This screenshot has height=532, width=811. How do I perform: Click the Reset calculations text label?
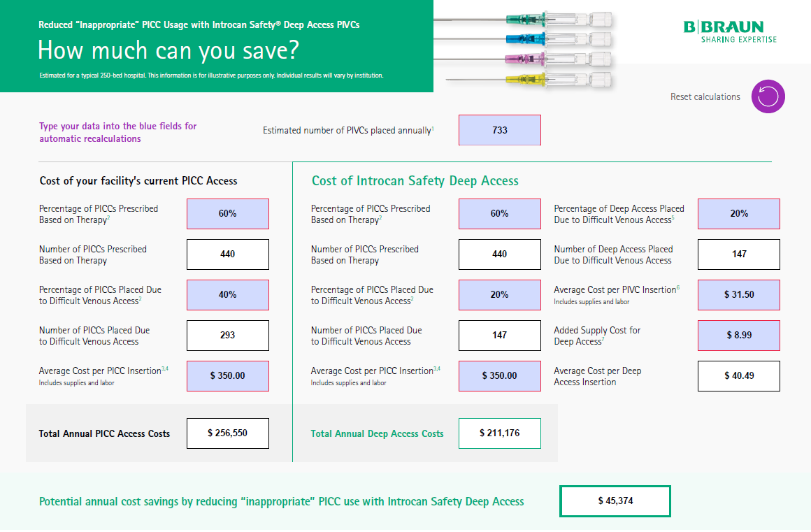click(x=705, y=97)
